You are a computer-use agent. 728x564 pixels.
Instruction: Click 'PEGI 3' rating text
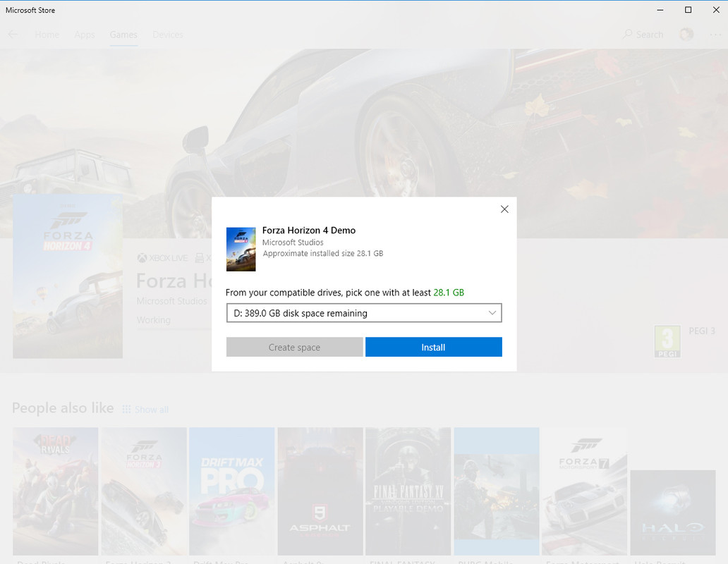tap(701, 331)
